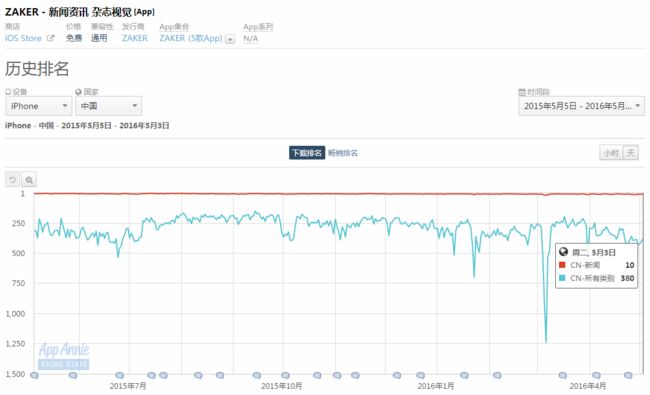The width and height of the screenshot is (650, 395).
Task: Open the iOS Store link
Action: point(23,38)
